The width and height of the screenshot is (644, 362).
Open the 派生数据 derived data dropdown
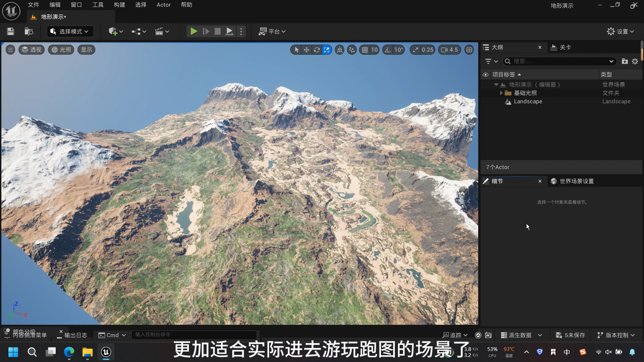pyautogui.click(x=521, y=335)
